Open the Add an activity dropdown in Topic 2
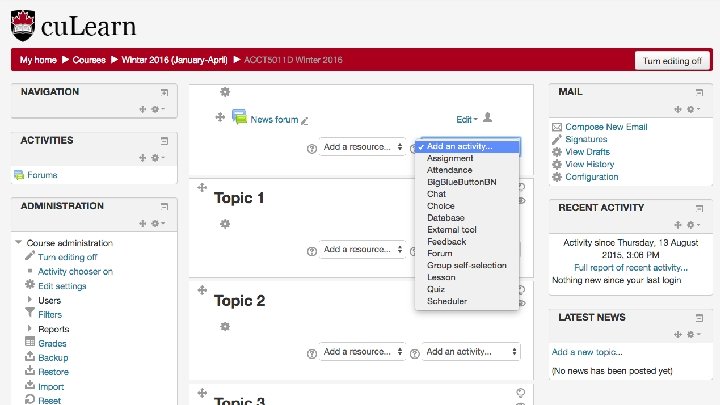 click(471, 352)
